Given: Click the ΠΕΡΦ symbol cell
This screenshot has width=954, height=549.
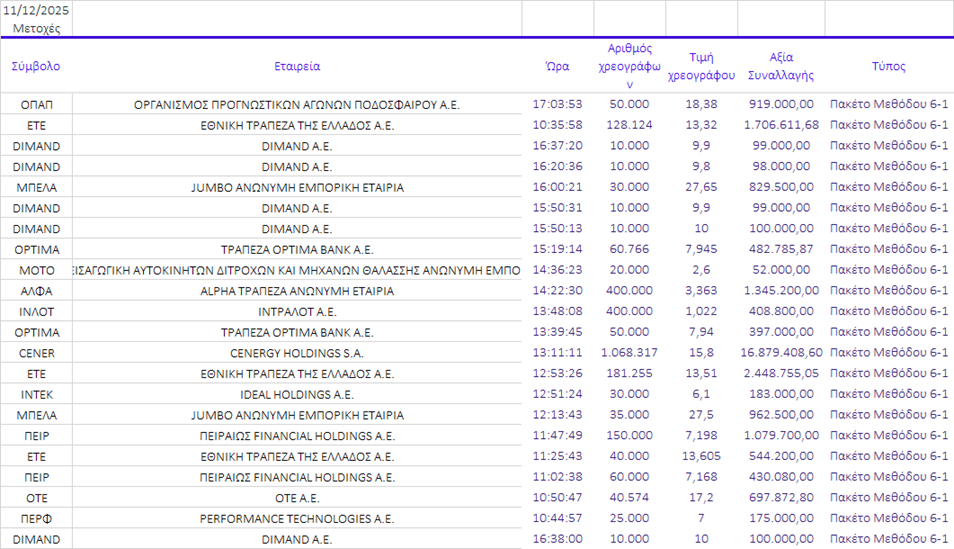Looking at the screenshot, I should [36, 519].
